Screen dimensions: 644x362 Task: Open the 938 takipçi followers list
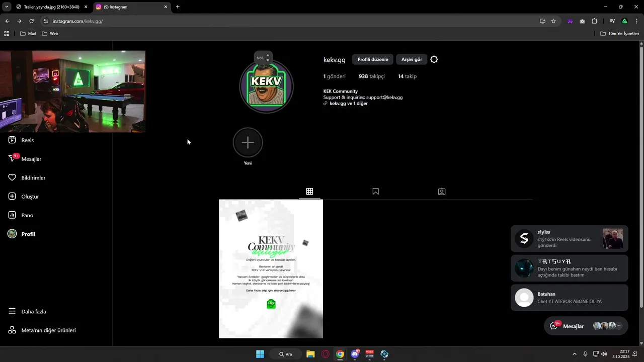pyautogui.click(x=371, y=76)
